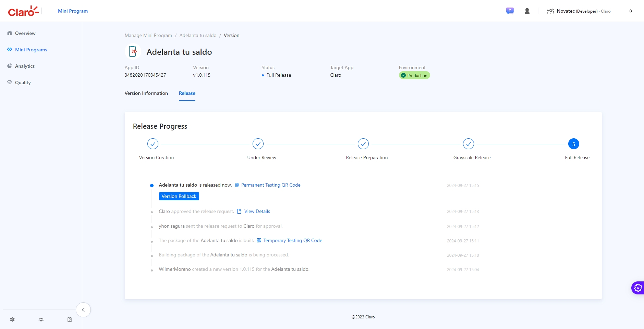Open Mini Program in top navigation
Viewport: 644px width, 329px height.
point(73,11)
